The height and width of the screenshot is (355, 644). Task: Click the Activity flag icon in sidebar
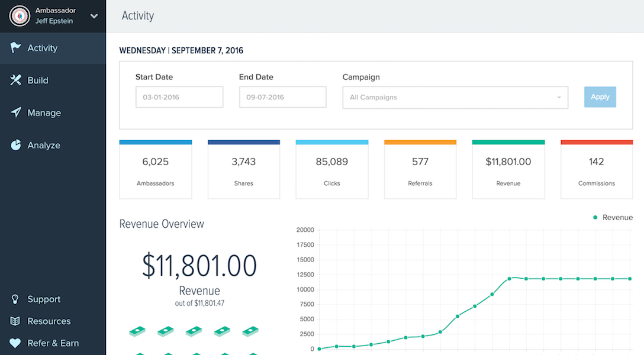click(16, 48)
